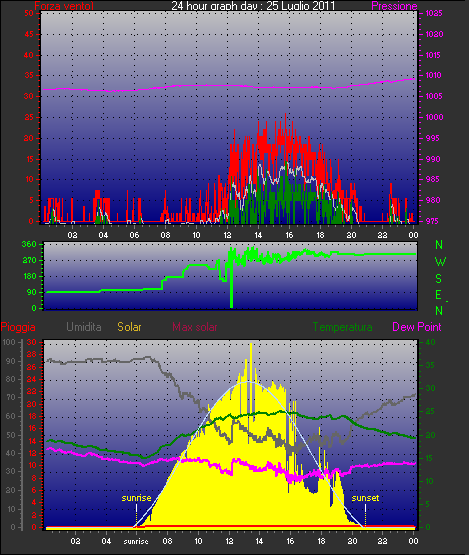Click the Pioggia legend label
The image size is (469, 555).
click(x=18, y=327)
